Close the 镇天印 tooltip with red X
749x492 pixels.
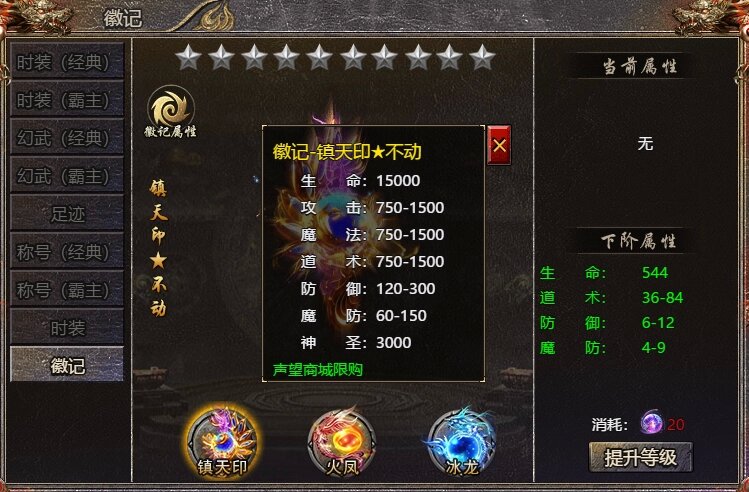coord(499,145)
